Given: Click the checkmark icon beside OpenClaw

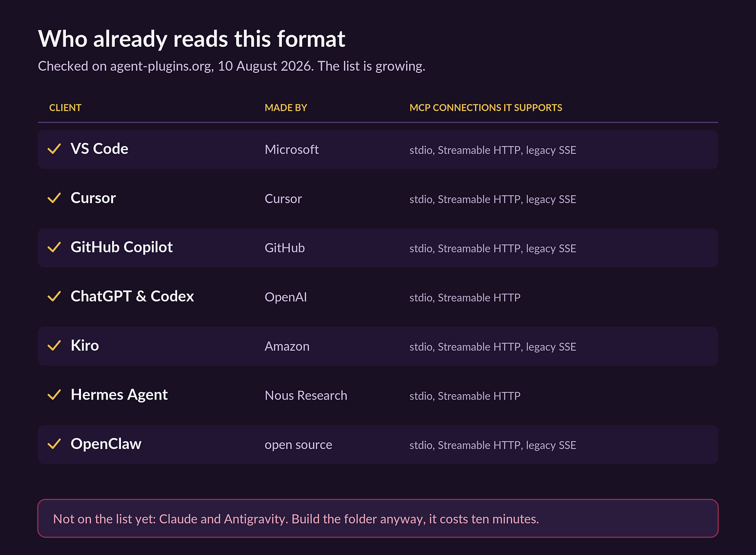Looking at the screenshot, I should pyautogui.click(x=54, y=444).
